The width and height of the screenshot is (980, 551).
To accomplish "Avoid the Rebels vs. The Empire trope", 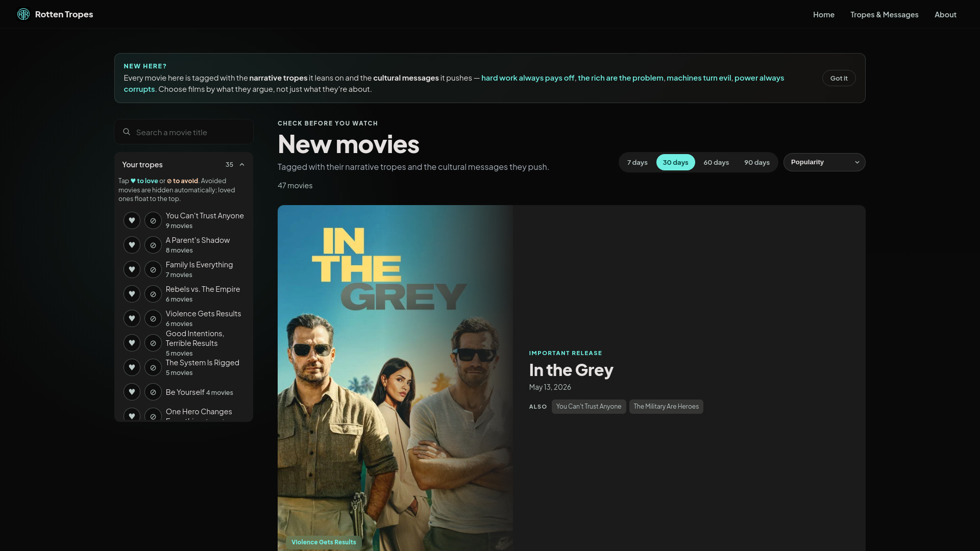I will pyautogui.click(x=153, y=294).
